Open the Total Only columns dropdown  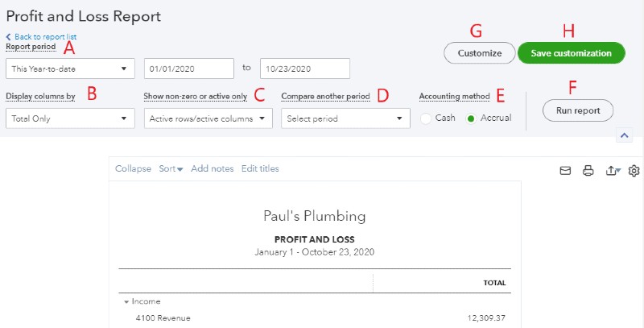click(x=70, y=118)
